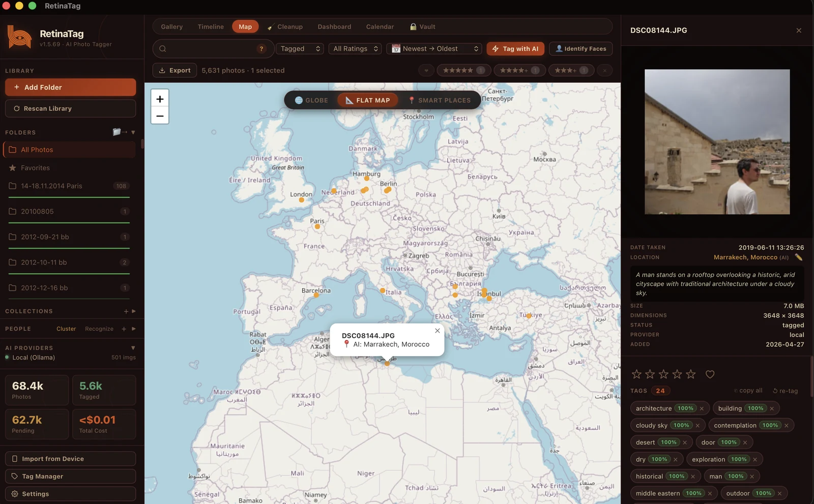Open the Newest to Oldest sort dropdown
The height and width of the screenshot is (504, 814).
[x=434, y=49]
